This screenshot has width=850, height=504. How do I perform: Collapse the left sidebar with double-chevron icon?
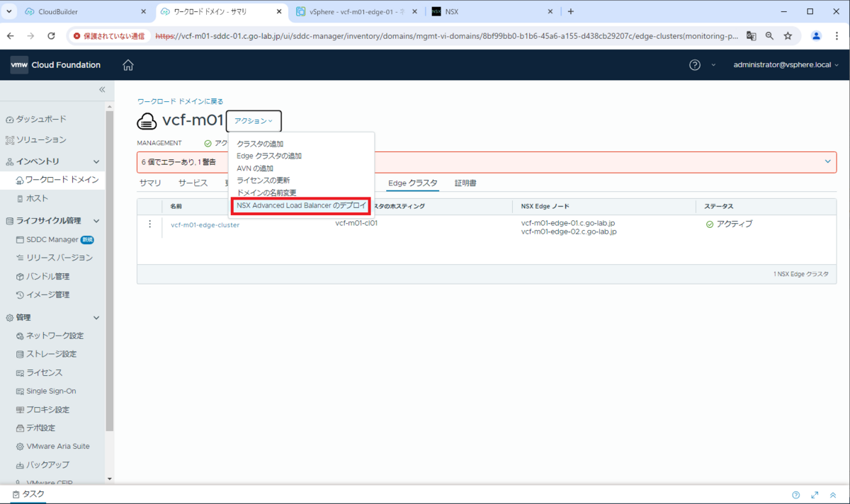pos(102,90)
